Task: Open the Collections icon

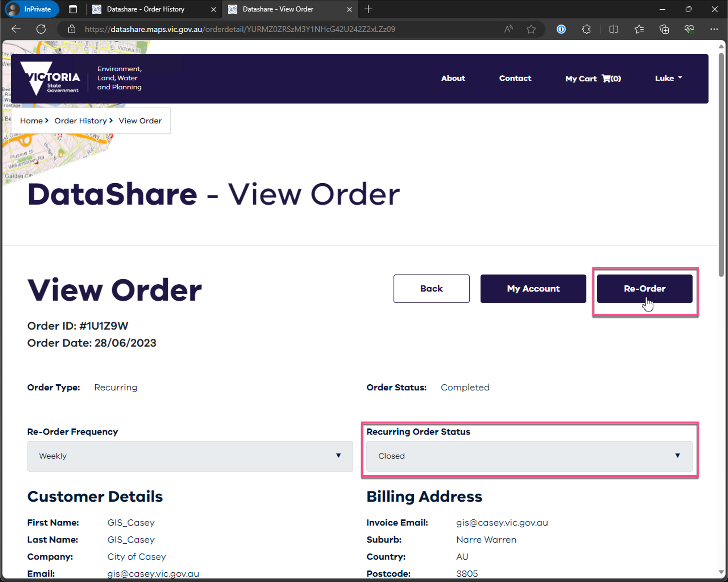Action: (664, 29)
